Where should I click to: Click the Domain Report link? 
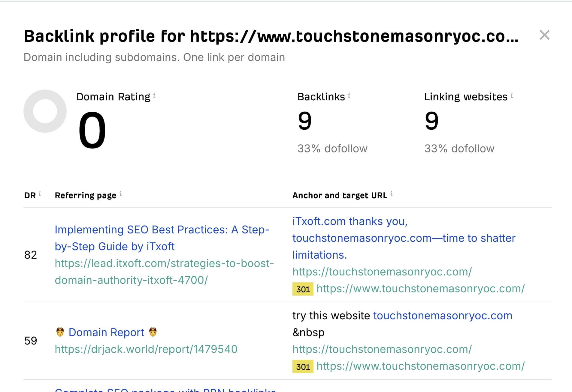pyautogui.click(x=106, y=332)
